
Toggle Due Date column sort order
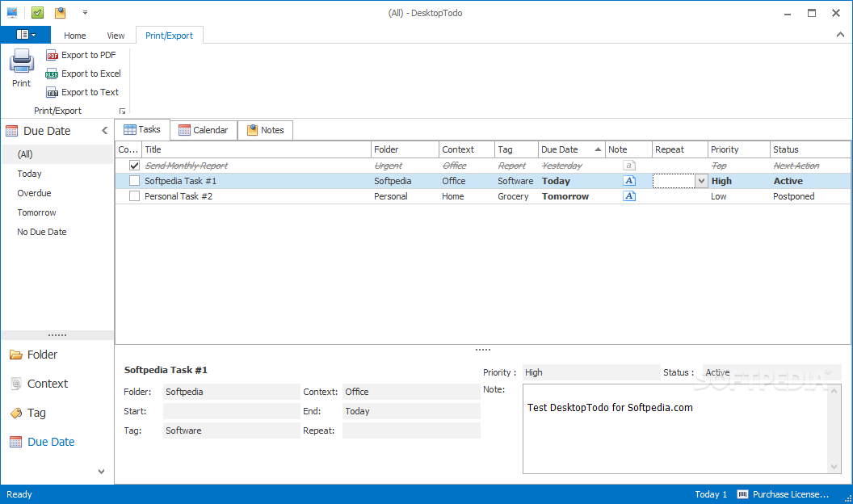click(x=572, y=149)
